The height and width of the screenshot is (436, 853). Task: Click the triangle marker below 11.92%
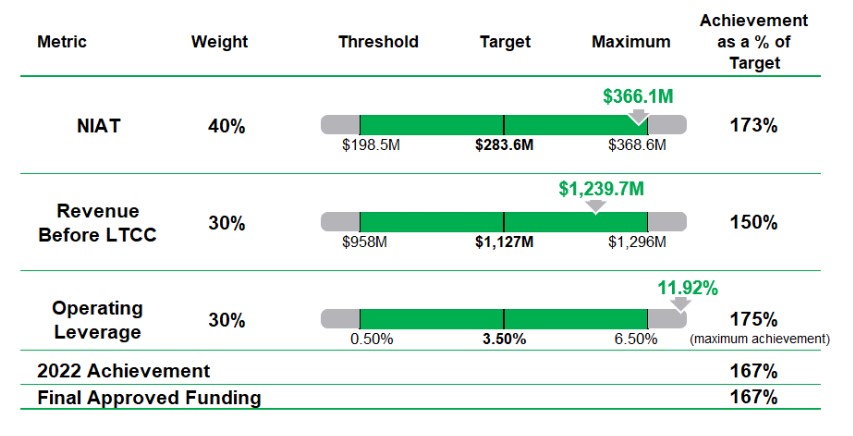coord(680,304)
